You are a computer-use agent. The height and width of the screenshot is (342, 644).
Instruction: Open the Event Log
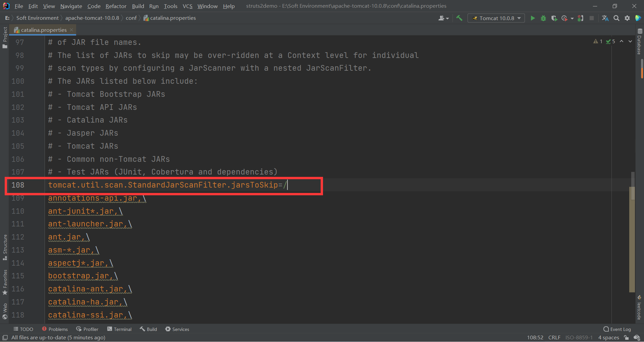point(617,329)
